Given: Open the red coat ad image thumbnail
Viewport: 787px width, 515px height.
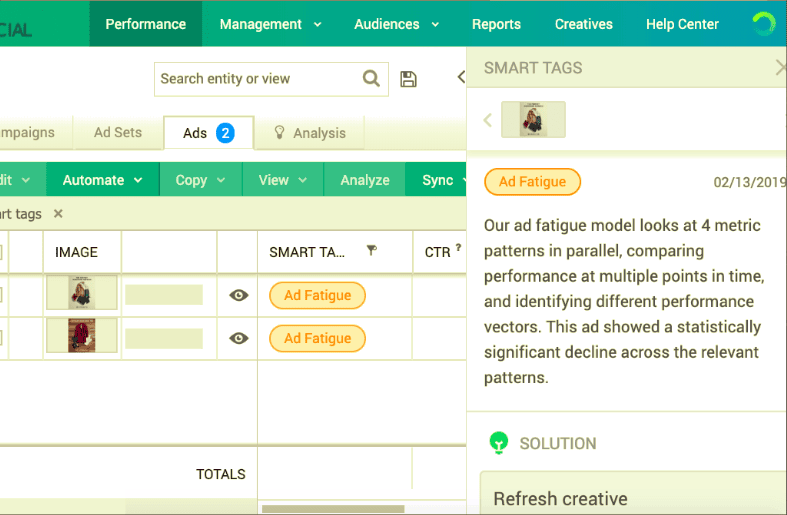Looking at the screenshot, I should pos(82,335).
